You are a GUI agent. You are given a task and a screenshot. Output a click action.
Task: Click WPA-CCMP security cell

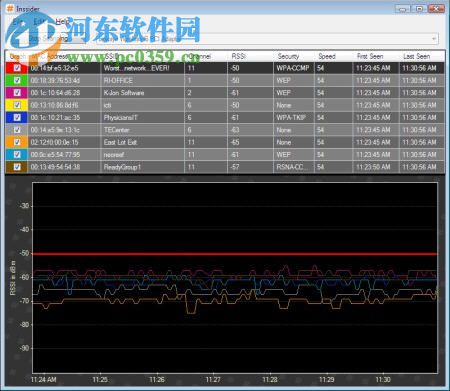tap(294, 68)
